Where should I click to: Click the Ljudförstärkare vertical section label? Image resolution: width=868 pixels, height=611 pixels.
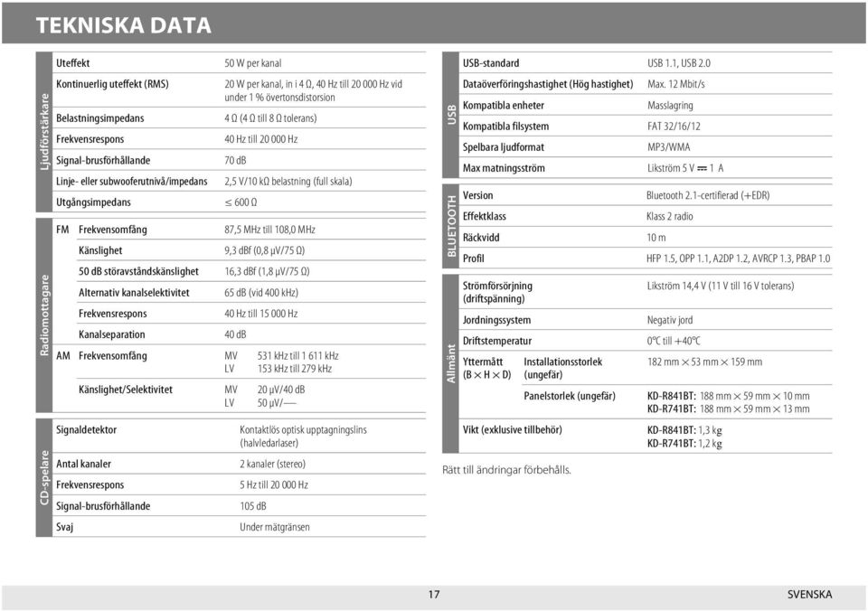click(44, 132)
